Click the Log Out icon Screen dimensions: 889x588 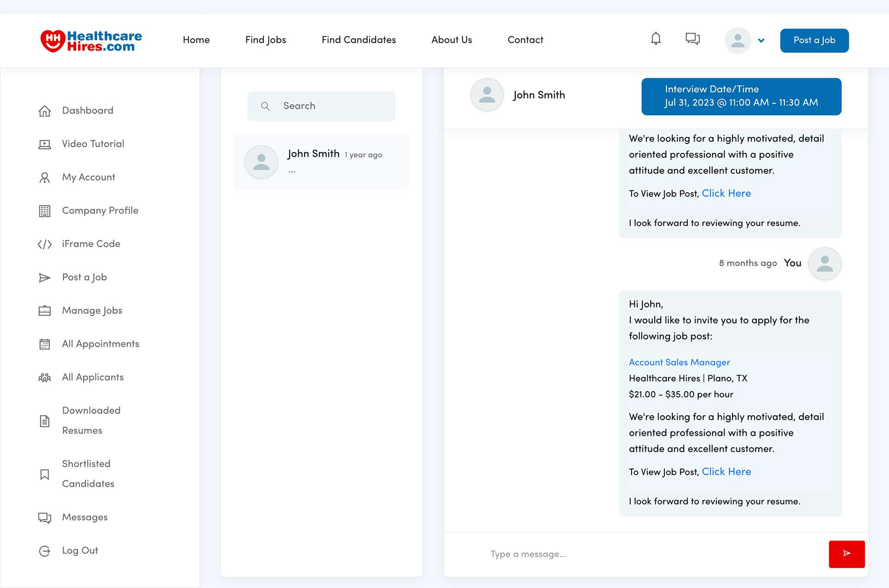[44, 551]
